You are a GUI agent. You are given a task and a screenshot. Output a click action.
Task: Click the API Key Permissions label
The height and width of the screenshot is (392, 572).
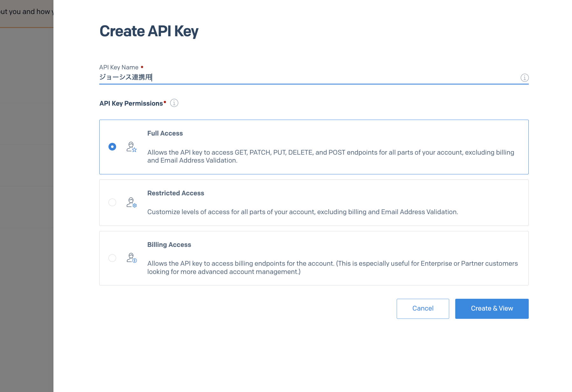[x=131, y=103]
